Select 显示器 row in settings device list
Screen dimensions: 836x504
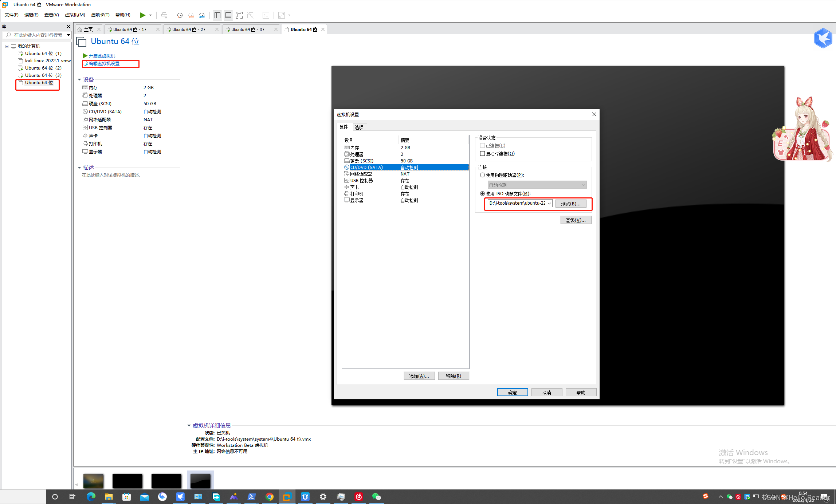click(x=405, y=200)
